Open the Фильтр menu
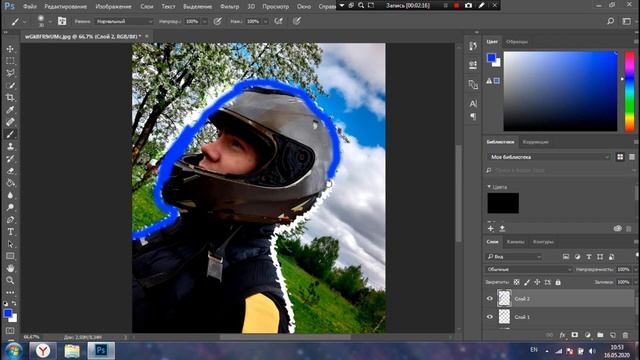Image resolution: width=640 pixels, height=360 pixels. point(229,7)
